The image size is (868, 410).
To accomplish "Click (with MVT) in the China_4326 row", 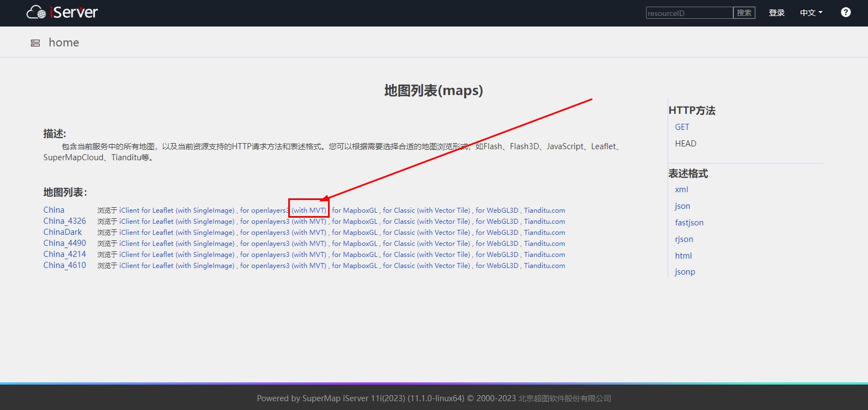I will coord(309,222).
